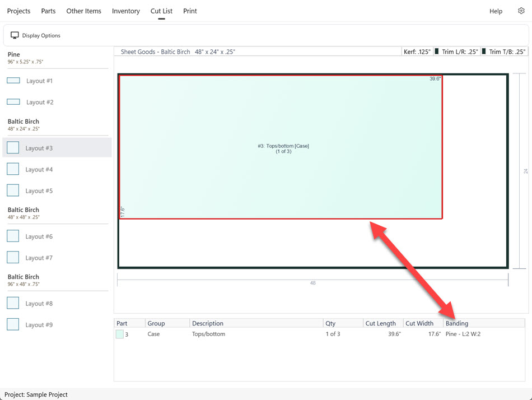Select the Layout #1 board icon
This screenshot has height=400, width=532.
click(13, 81)
